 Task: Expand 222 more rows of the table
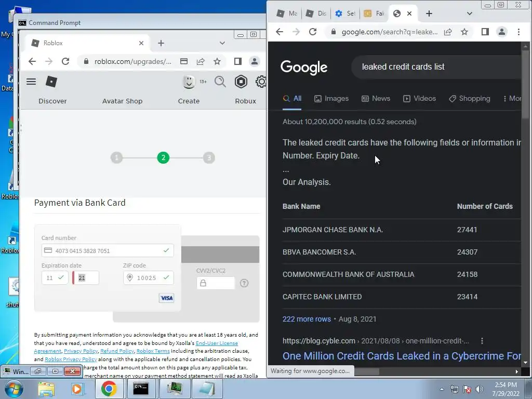[x=307, y=319]
